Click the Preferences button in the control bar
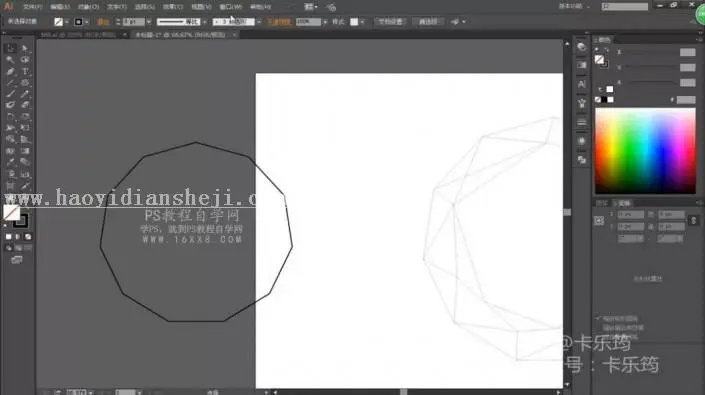This screenshot has height=395, width=705. pyautogui.click(x=428, y=22)
